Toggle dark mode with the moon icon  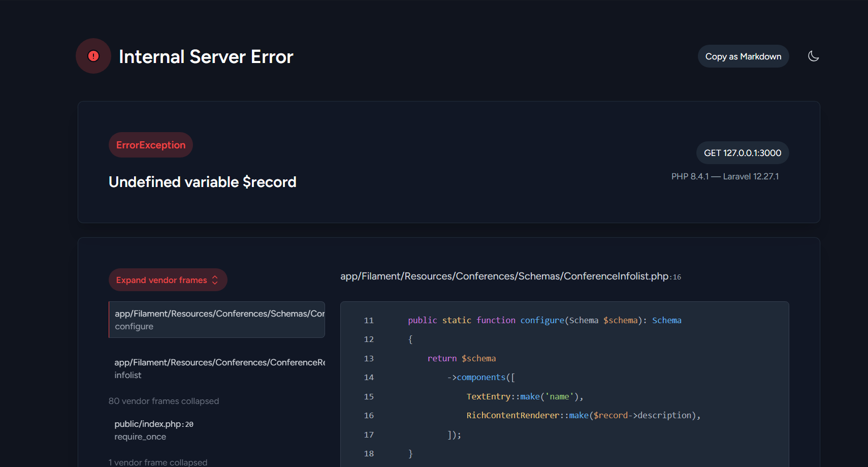pos(813,56)
